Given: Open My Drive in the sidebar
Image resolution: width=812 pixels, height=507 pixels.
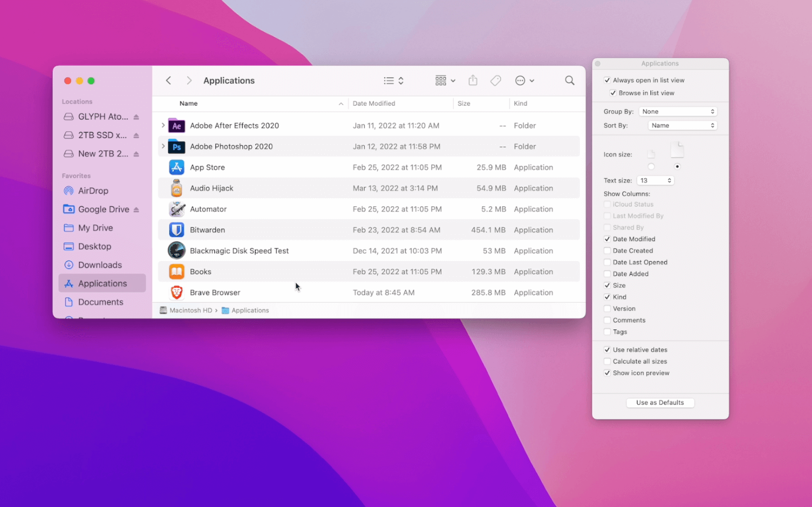Looking at the screenshot, I should pos(102,228).
